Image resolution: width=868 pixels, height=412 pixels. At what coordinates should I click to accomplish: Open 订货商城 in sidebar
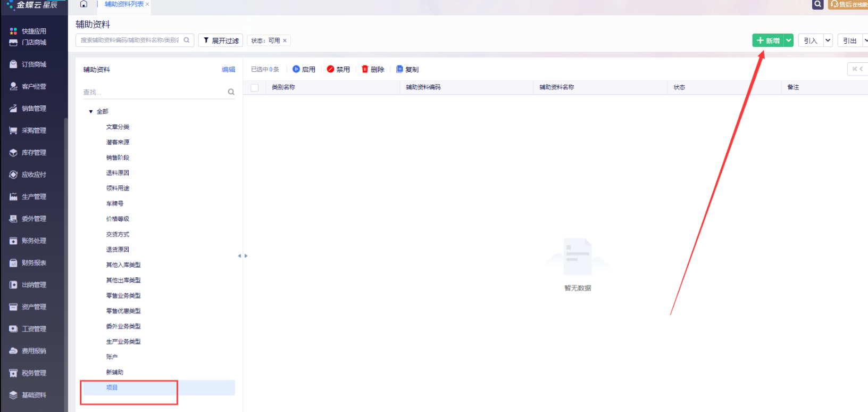[28, 64]
